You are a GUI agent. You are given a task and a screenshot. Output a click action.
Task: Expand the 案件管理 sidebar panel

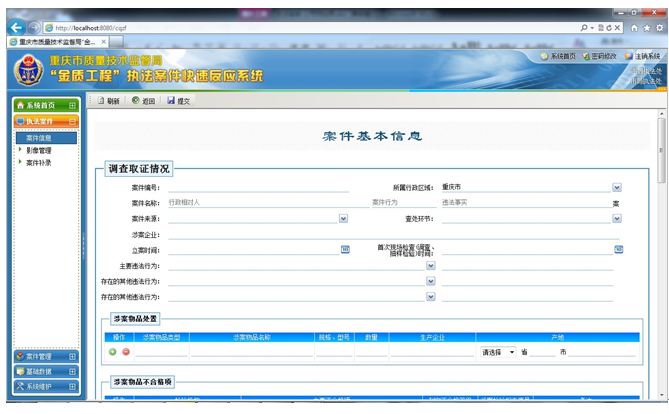pyautogui.click(x=72, y=356)
